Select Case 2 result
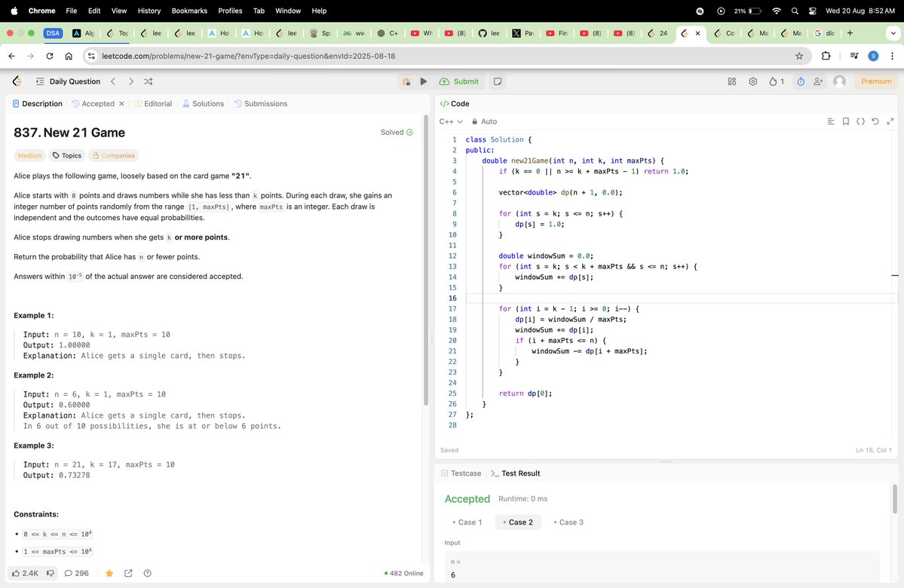The width and height of the screenshot is (904, 588). (518, 522)
